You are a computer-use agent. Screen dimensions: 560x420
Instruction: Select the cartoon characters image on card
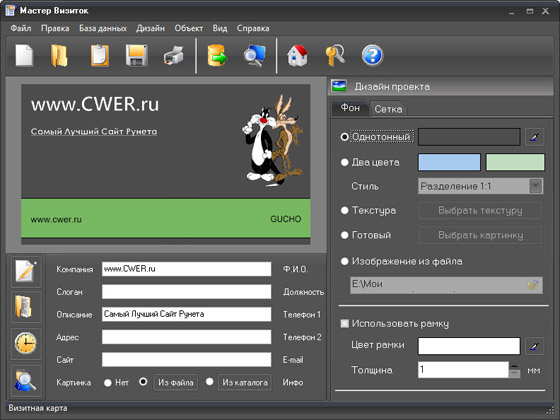coord(273,140)
